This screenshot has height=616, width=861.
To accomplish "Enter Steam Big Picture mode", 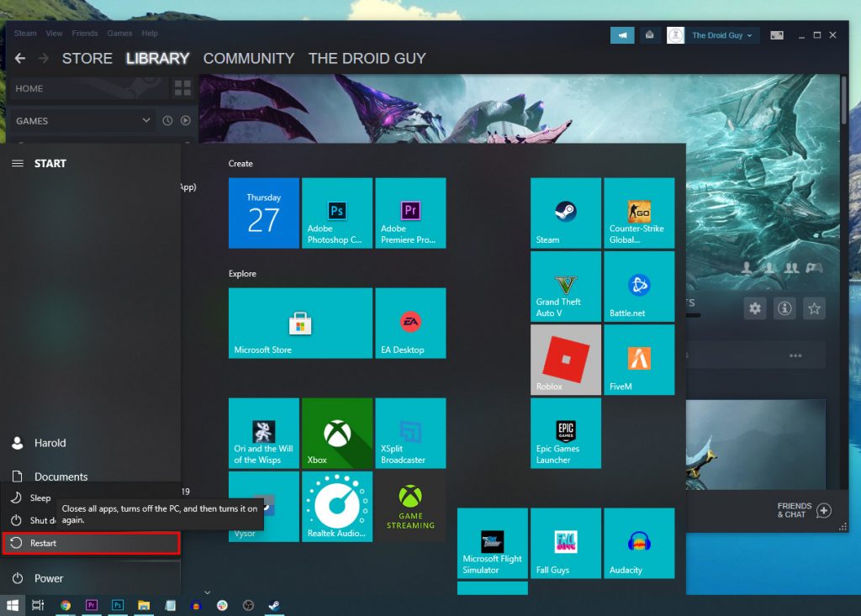I will (x=776, y=35).
